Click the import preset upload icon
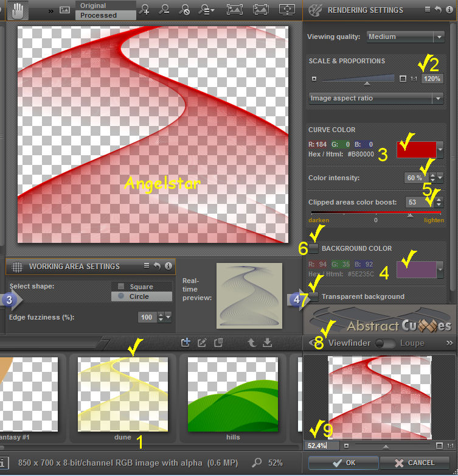The width and height of the screenshot is (458, 476). pyautogui.click(x=252, y=343)
